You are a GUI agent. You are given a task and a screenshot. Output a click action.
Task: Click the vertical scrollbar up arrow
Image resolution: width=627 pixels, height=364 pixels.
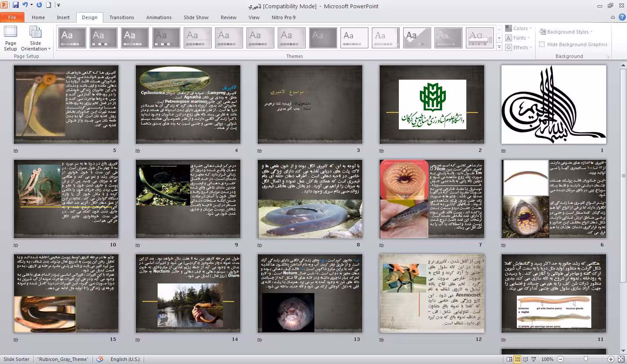(x=623, y=66)
